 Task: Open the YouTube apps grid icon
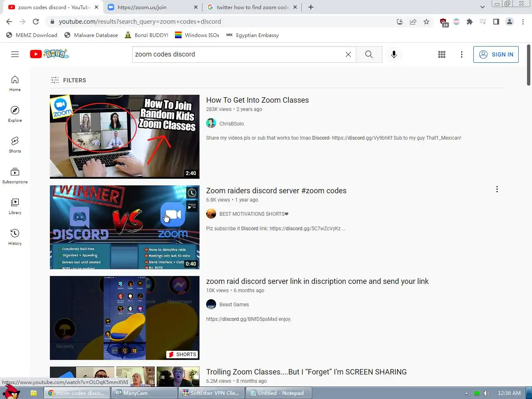(x=442, y=54)
